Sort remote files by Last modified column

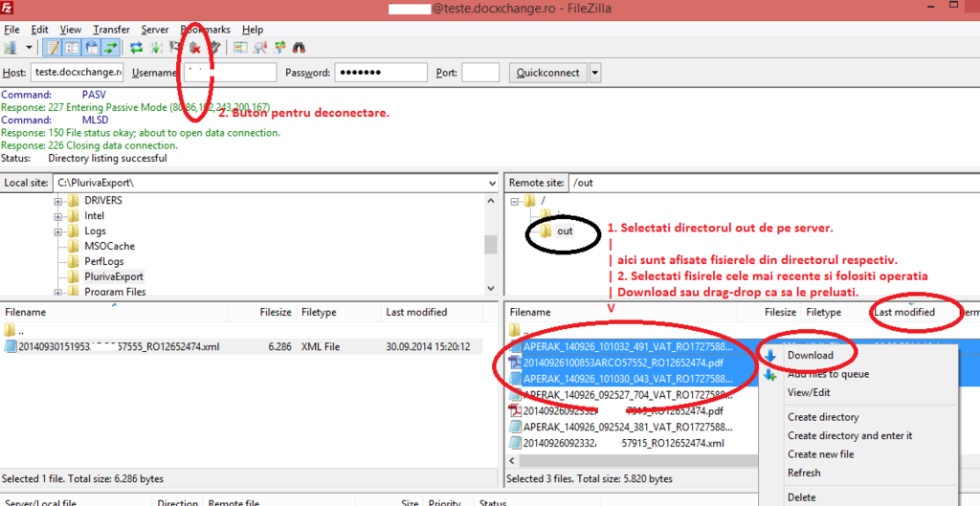point(904,312)
